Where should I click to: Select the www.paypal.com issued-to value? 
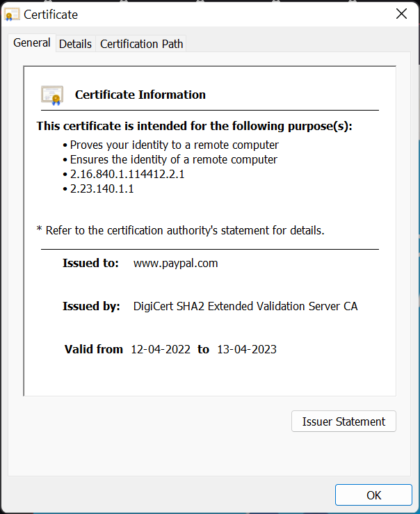coord(176,263)
